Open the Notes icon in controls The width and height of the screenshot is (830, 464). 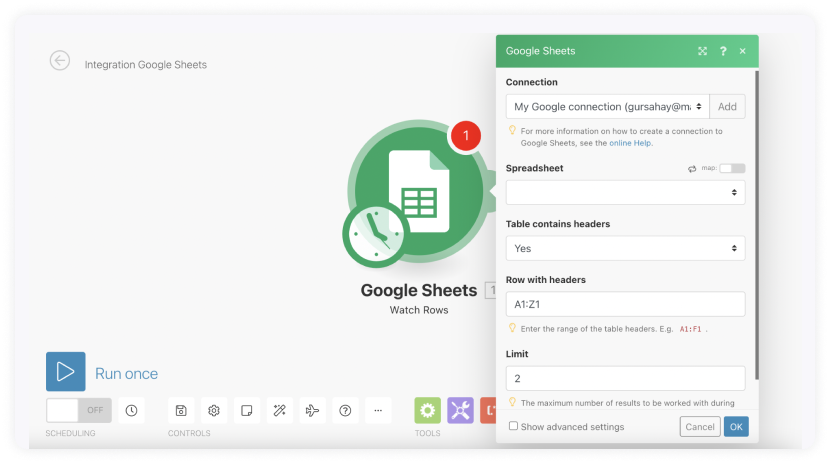coord(247,410)
